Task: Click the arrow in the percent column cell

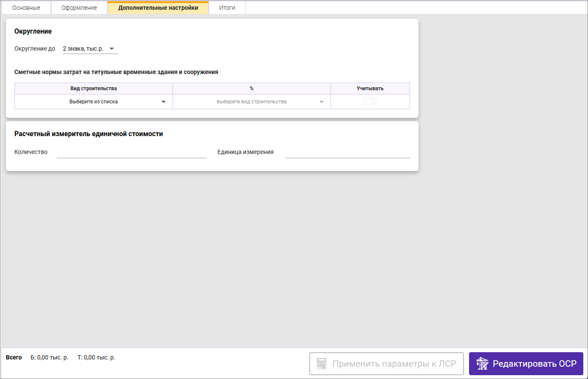Action: [x=322, y=102]
